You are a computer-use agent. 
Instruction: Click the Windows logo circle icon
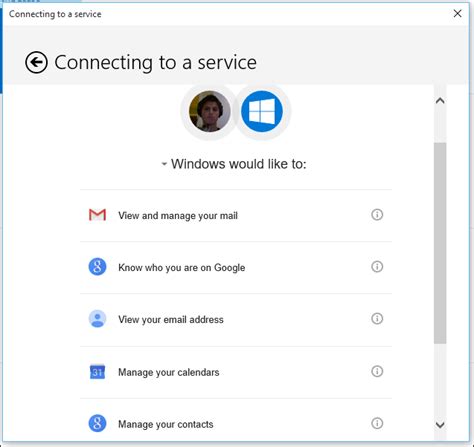tap(262, 111)
